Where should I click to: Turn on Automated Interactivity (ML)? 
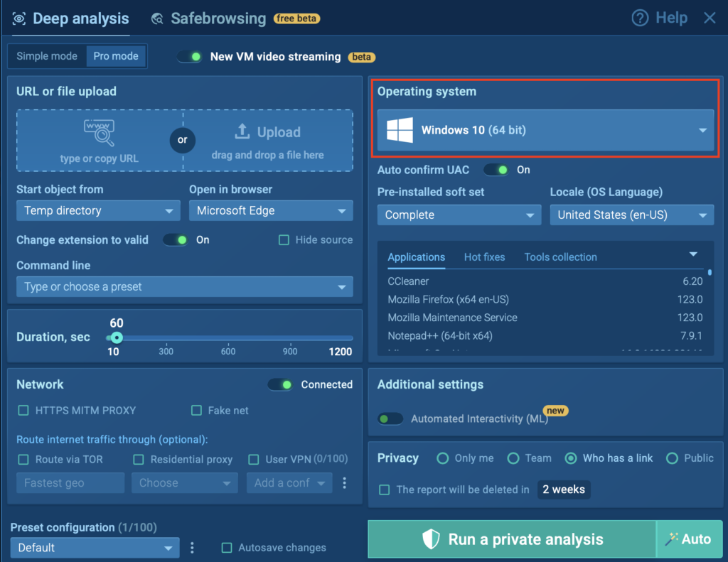[x=390, y=419]
